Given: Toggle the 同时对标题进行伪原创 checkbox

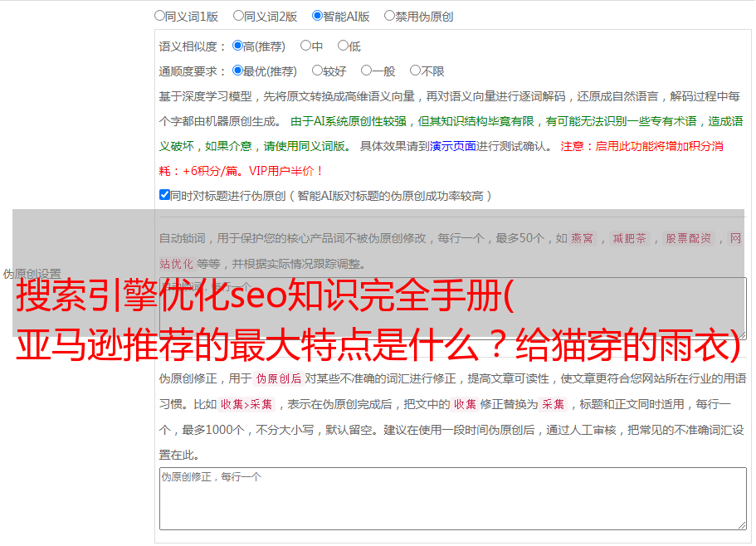Looking at the screenshot, I should pos(164,195).
